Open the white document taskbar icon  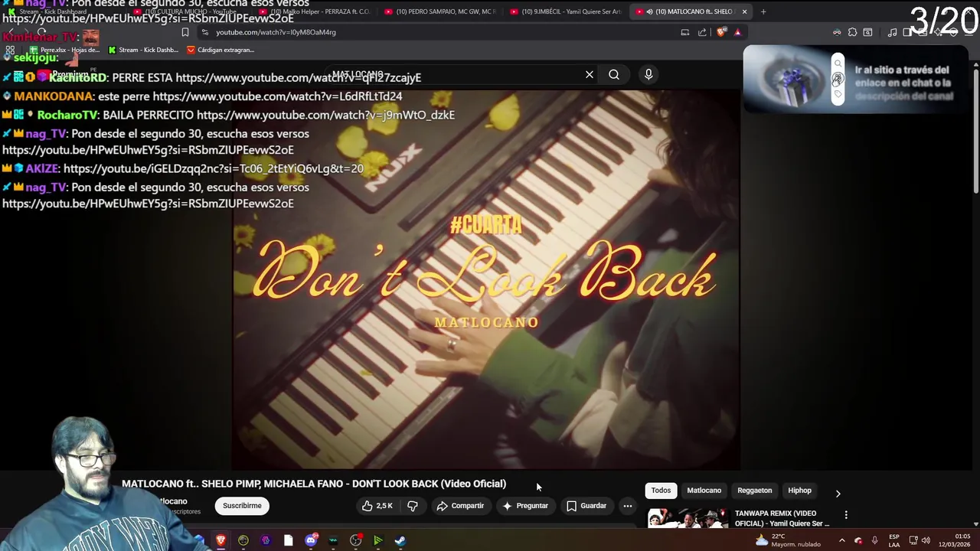tap(288, 540)
